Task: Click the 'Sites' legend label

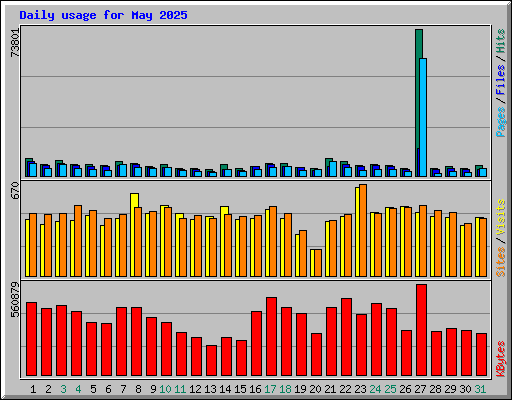Action: click(501, 262)
